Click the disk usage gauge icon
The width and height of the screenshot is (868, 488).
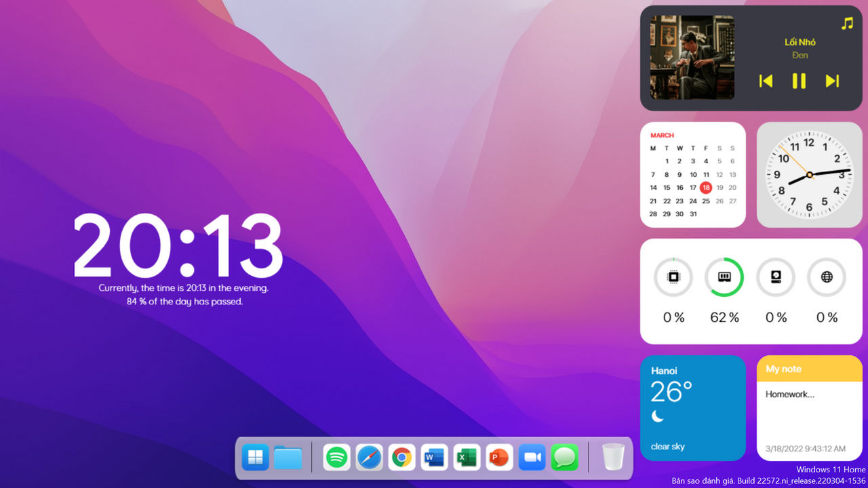point(776,277)
